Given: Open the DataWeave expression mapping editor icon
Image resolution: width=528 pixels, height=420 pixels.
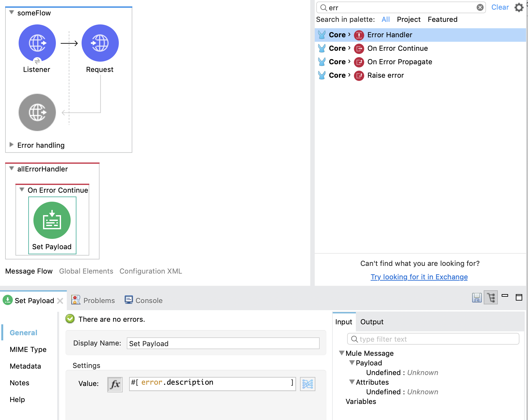Looking at the screenshot, I should pyautogui.click(x=307, y=384).
